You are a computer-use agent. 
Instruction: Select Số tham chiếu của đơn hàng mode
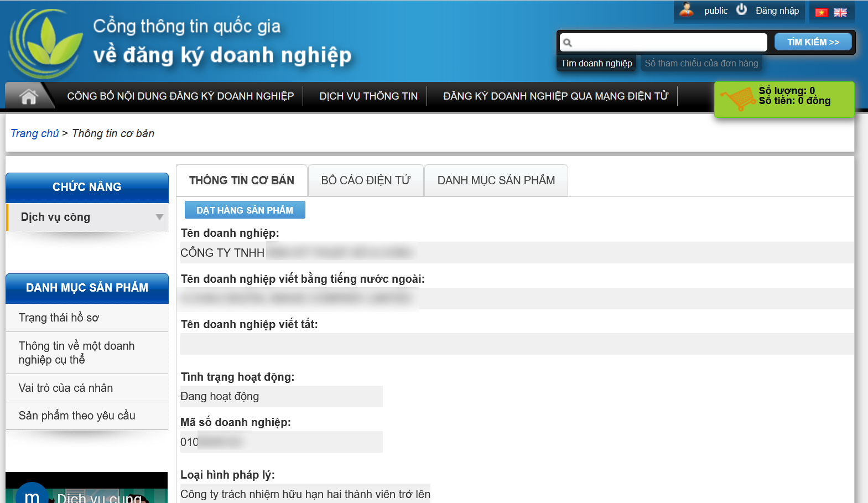(x=701, y=64)
